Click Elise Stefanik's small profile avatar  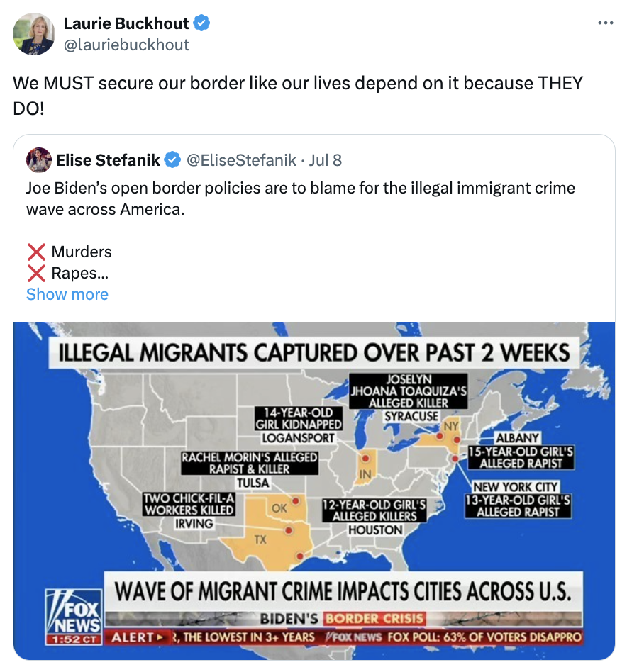click(x=39, y=160)
